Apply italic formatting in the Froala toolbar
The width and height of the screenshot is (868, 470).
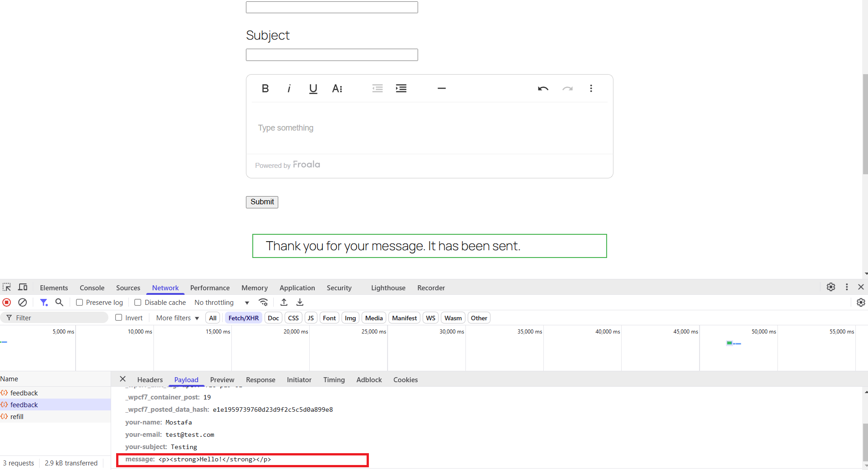point(289,88)
